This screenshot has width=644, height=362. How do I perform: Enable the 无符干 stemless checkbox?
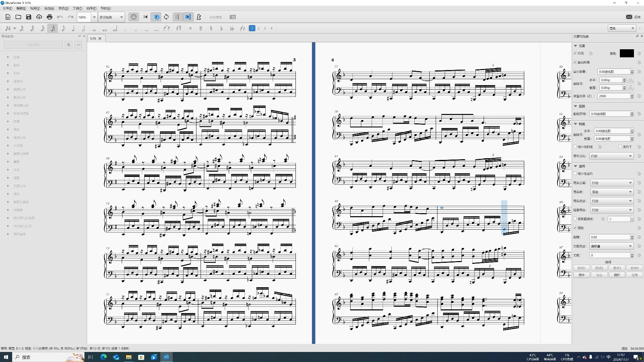tap(620, 147)
